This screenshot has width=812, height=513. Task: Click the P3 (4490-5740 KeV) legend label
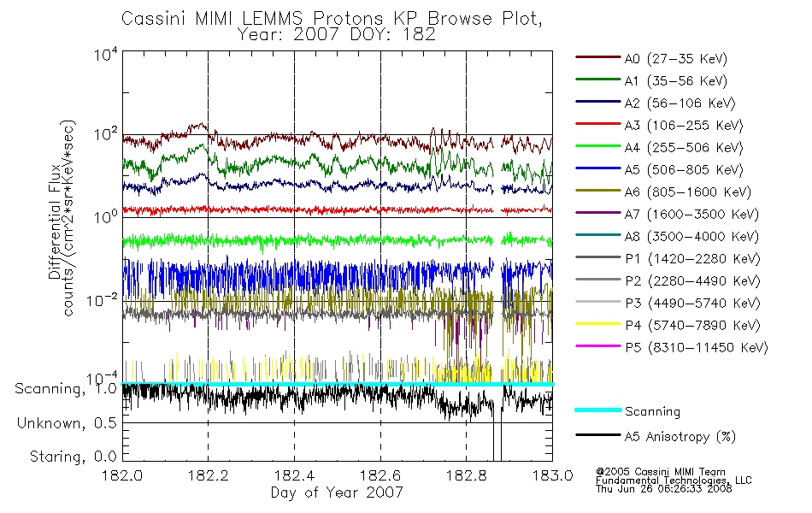point(692,304)
